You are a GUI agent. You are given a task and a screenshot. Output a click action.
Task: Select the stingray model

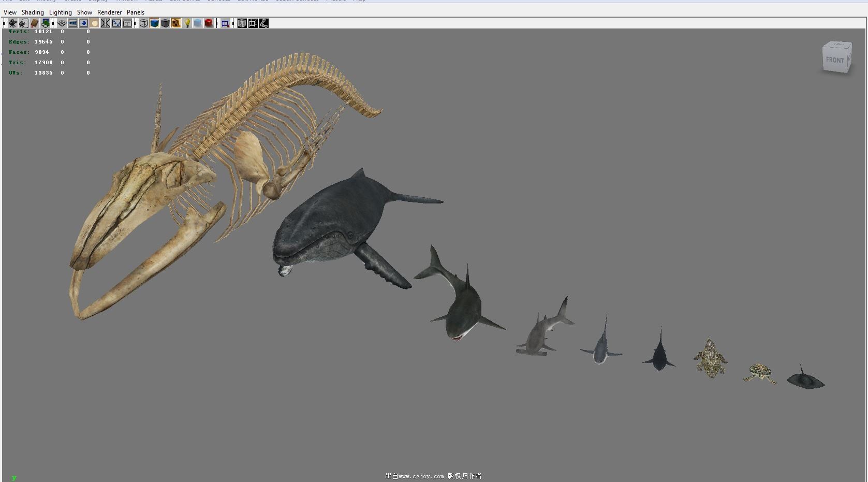coord(805,381)
